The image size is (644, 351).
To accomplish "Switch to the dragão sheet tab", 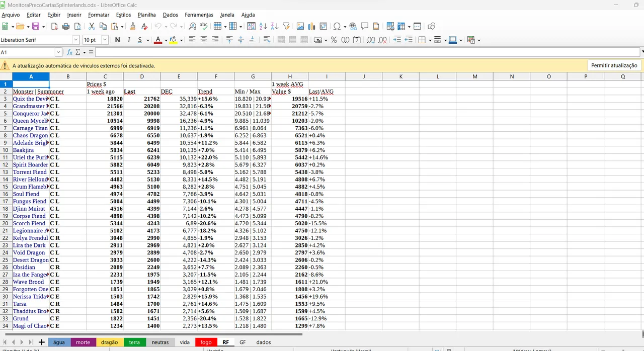I will pyautogui.click(x=109, y=342).
